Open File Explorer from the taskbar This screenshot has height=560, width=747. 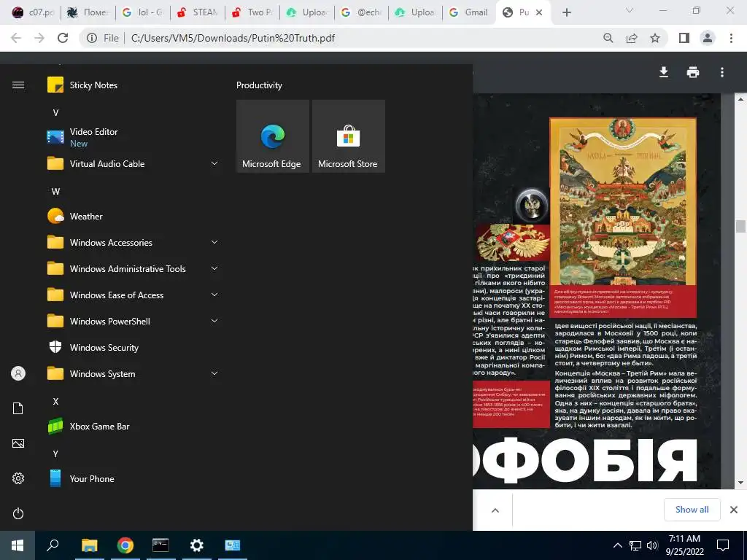click(x=89, y=545)
